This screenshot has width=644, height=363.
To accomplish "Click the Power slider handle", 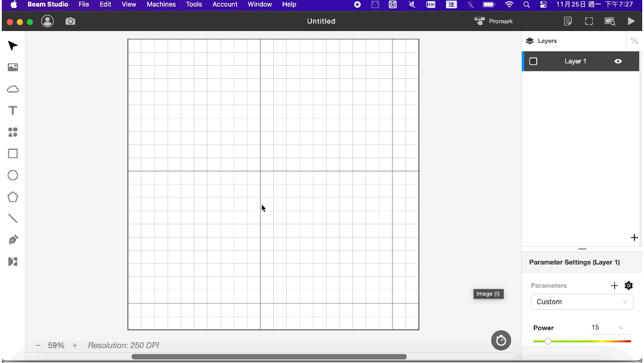I will 548,342.
